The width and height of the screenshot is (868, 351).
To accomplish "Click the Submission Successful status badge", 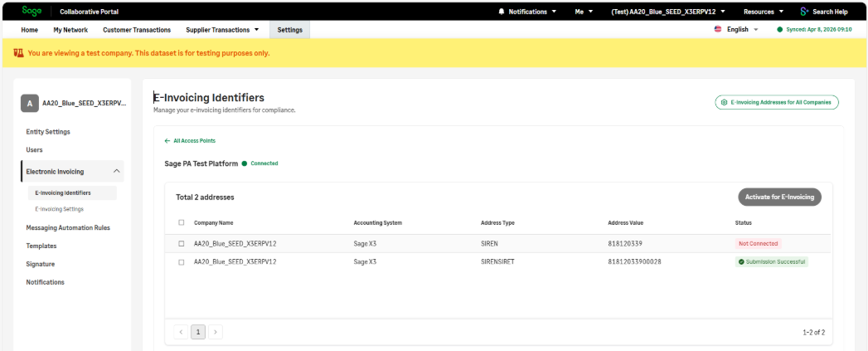I will [x=772, y=261].
